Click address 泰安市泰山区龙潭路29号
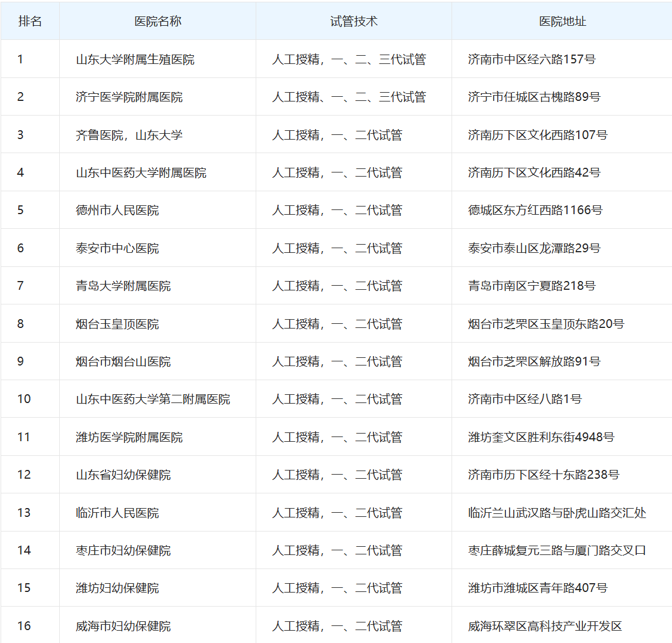 click(534, 248)
